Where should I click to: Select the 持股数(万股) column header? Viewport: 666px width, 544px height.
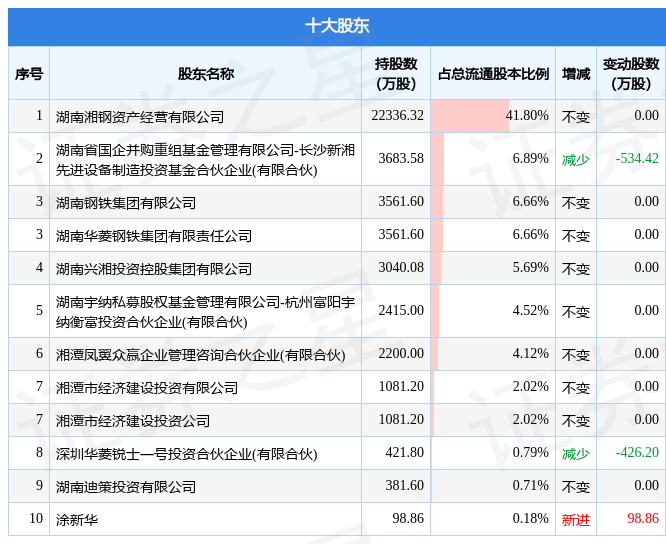pos(396,74)
